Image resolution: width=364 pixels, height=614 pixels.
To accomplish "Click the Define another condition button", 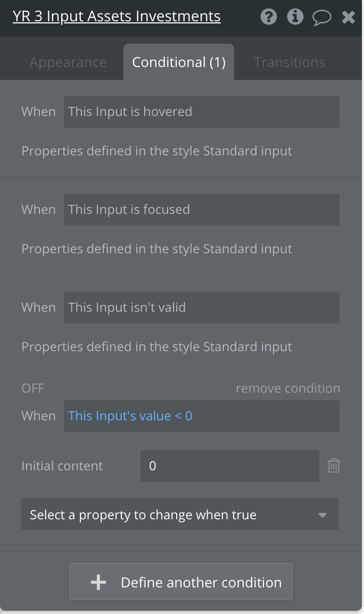I will coord(181,582).
